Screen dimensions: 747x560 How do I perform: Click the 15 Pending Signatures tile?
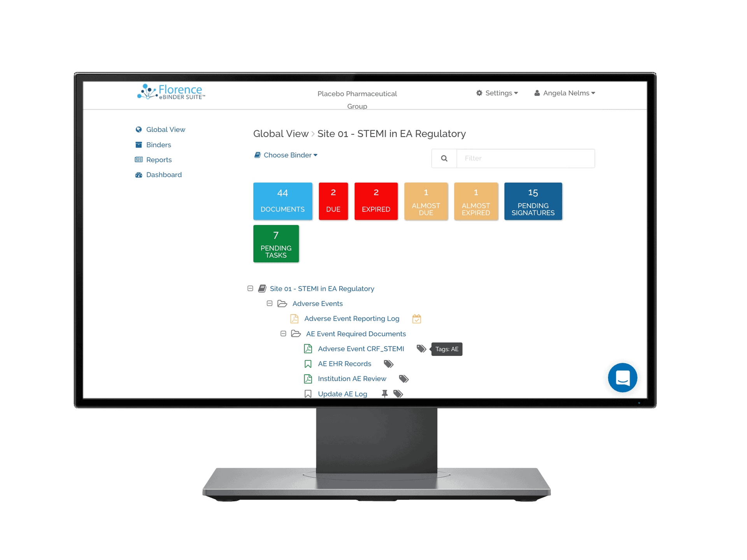[x=532, y=201]
